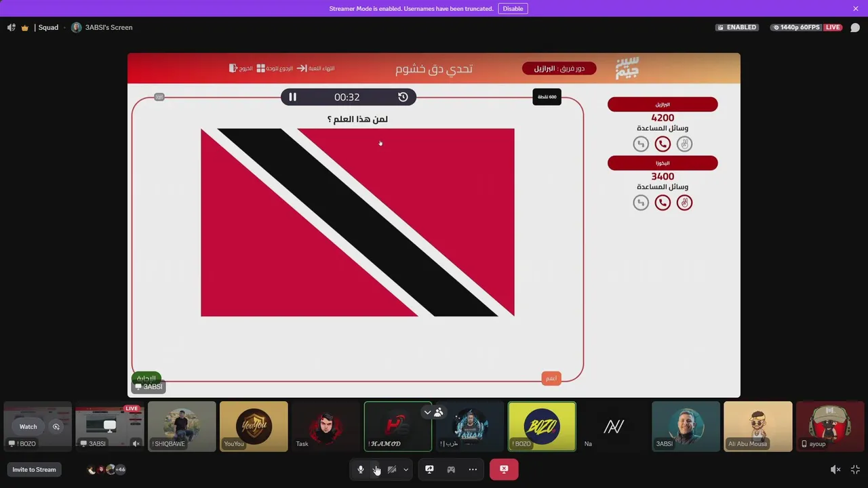Use Brazil team's phone call lifeline
The image size is (868, 488).
click(x=663, y=144)
